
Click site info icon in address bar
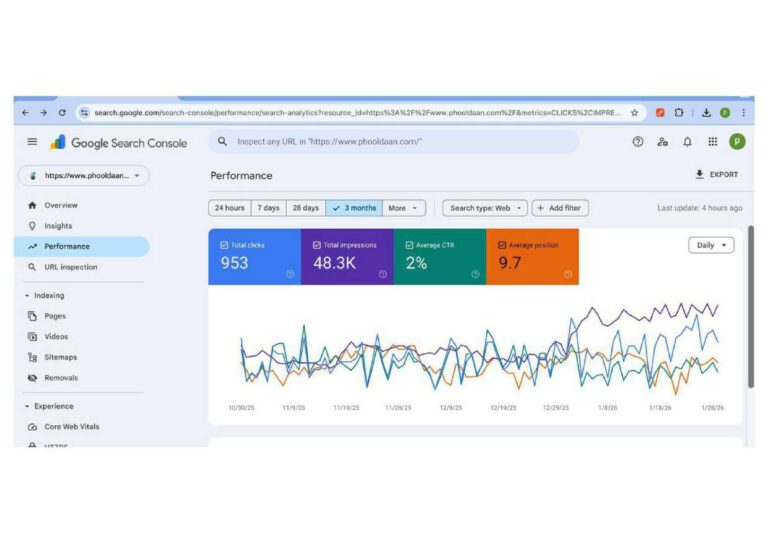(x=84, y=113)
